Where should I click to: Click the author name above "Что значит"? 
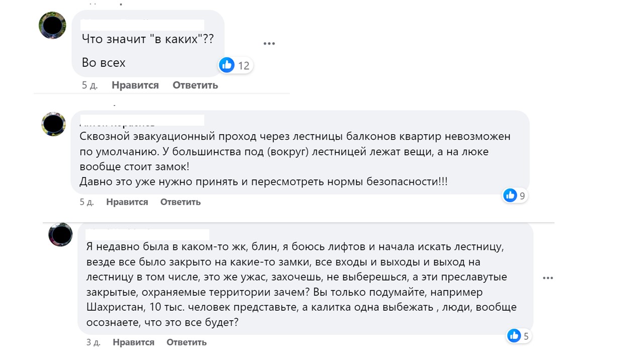point(142,23)
